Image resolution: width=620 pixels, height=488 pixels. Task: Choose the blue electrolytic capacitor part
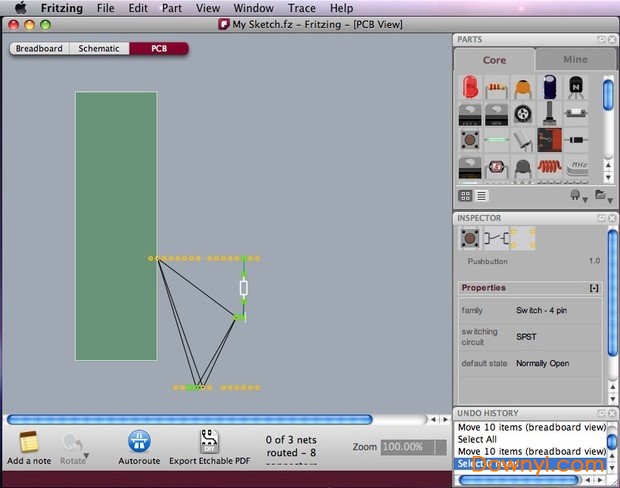(x=549, y=88)
